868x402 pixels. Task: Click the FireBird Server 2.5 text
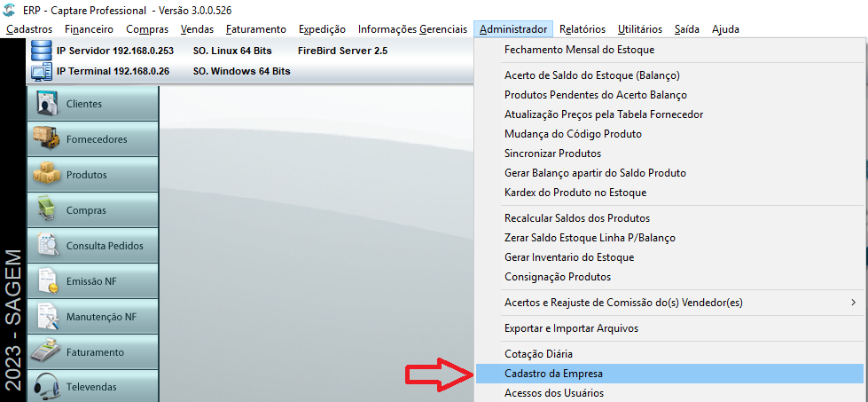(x=342, y=51)
